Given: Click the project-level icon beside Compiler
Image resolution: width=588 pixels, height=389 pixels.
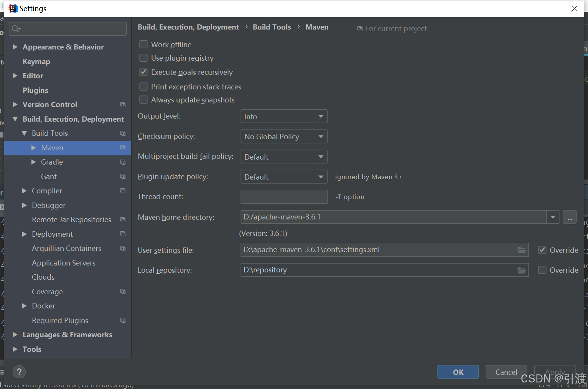Looking at the screenshot, I should click(123, 191).
